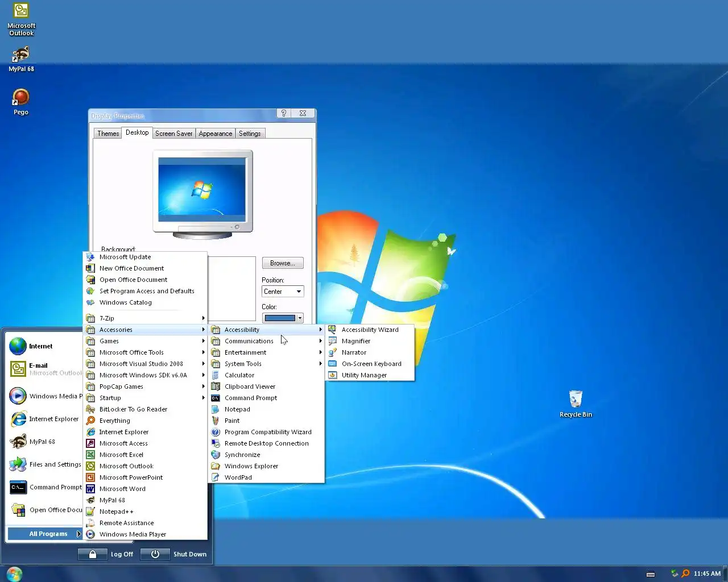Select the Pego desktop icon
The width and height of the screenshot is (728, 582).
21,102
